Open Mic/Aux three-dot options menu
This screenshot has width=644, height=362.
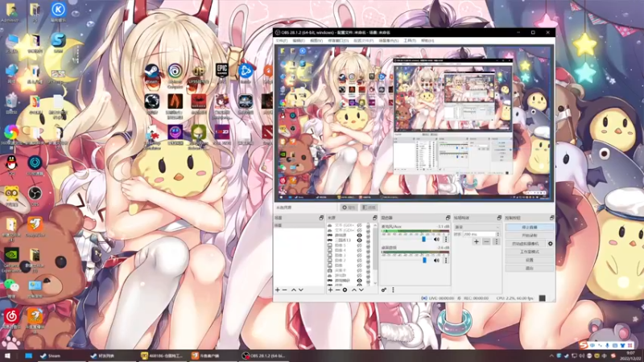[445, 239]
